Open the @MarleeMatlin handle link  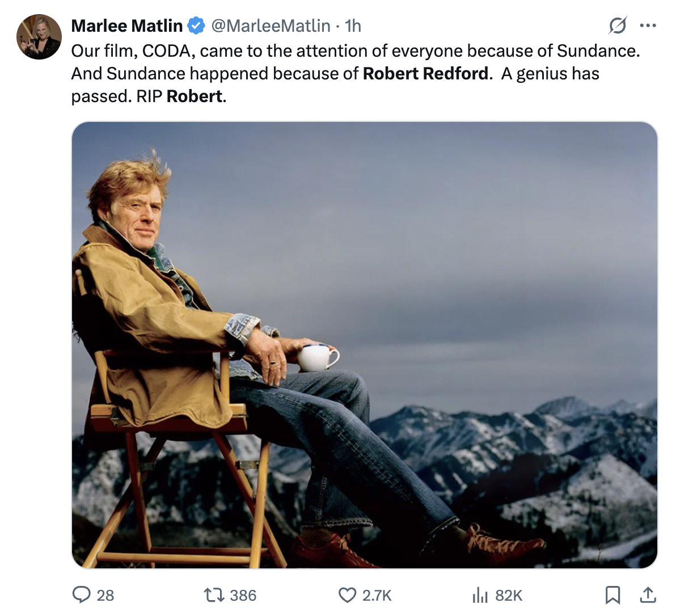(271, 26)
